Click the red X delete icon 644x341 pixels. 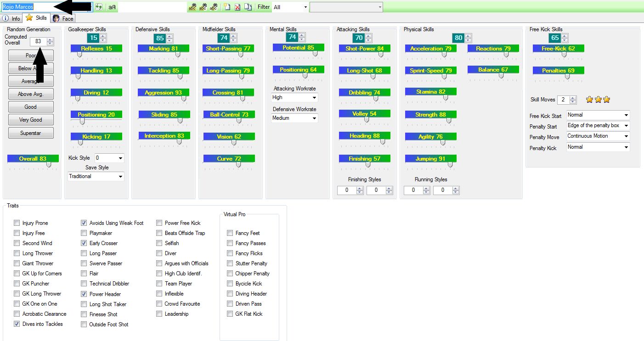(237, 7)
